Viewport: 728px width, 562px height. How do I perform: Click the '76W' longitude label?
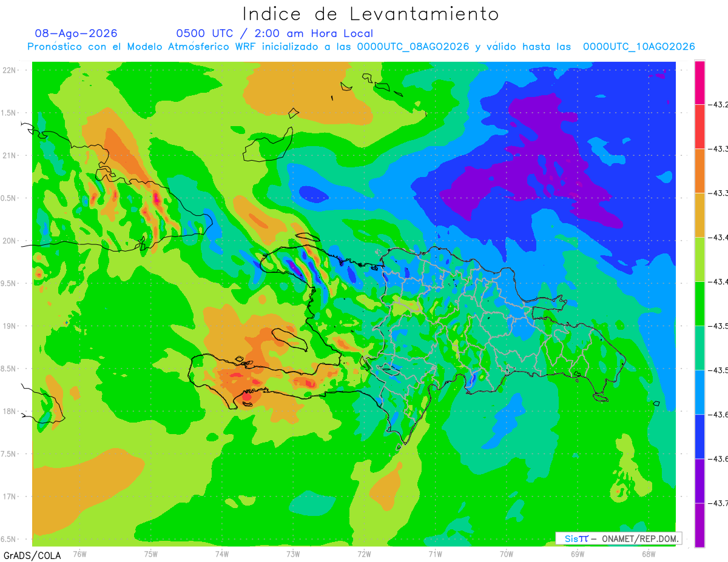pos(79,554)
